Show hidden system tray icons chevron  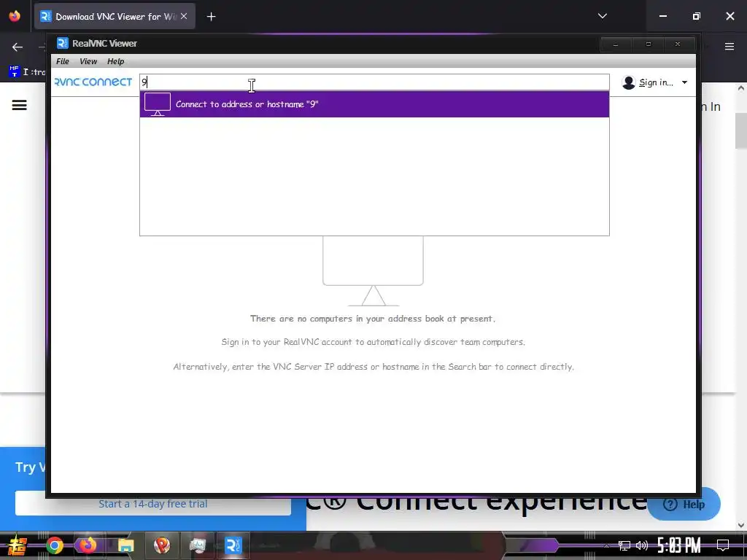[606, 545]
